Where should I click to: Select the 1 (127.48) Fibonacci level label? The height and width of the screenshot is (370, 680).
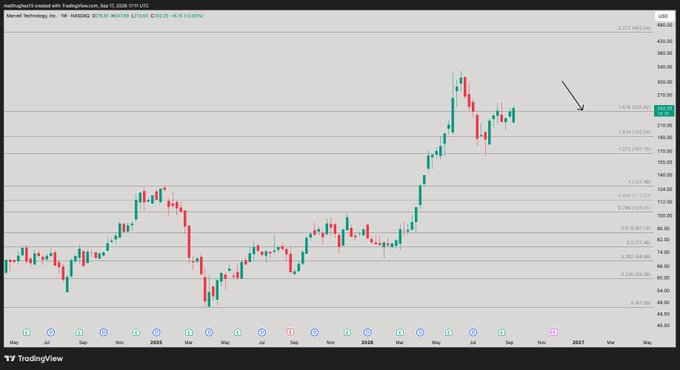pos(639,182)
